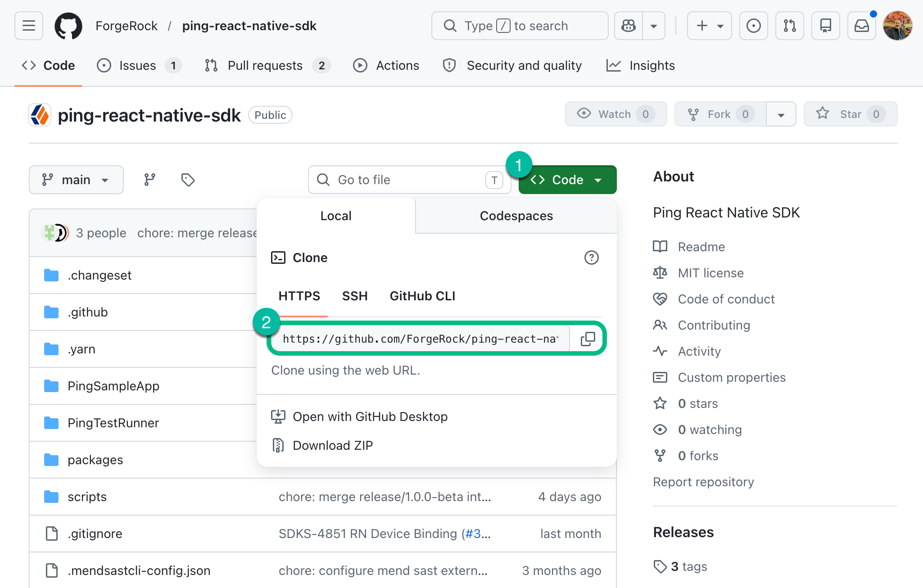Open the .github folder

88,312
